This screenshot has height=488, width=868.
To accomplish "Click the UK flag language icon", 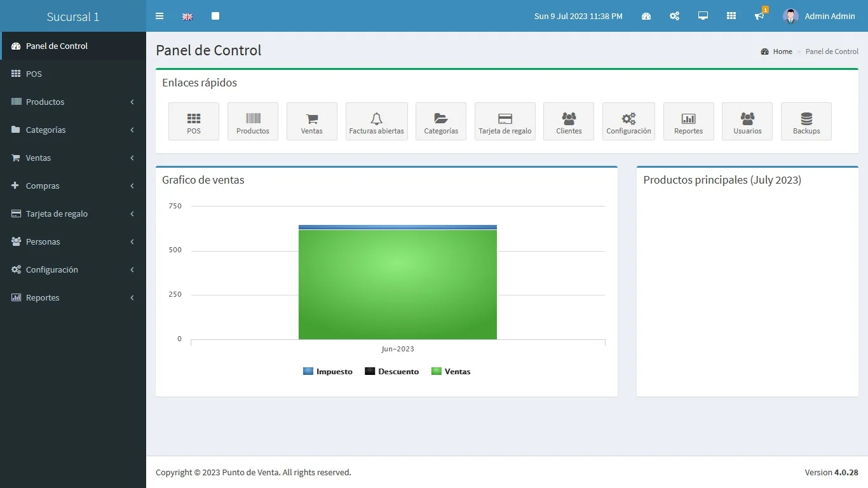I will tap(187, 17).
